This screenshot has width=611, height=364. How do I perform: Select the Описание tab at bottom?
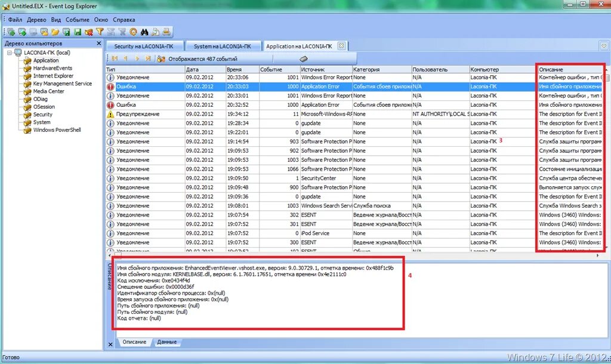(134, 342)
